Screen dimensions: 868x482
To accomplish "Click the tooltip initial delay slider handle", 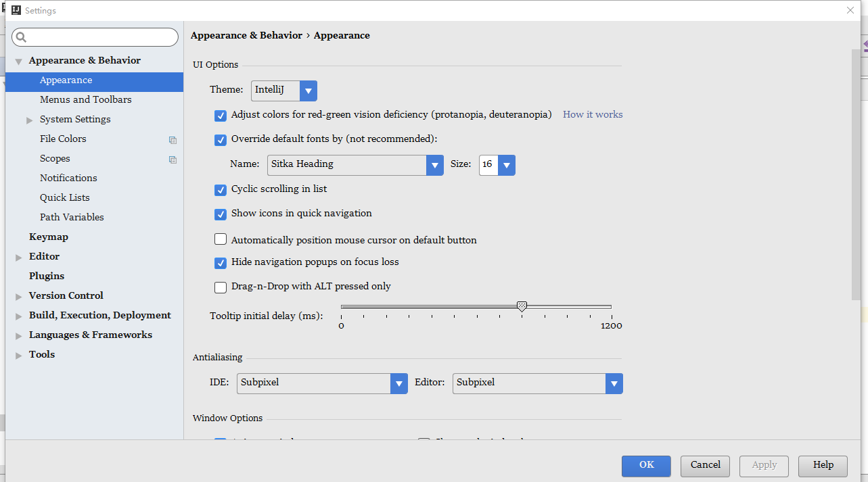I will tap(522, 307).
